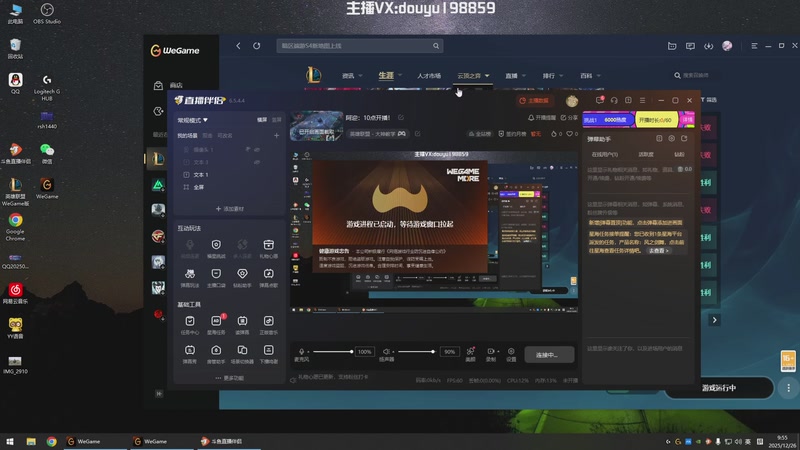Toggle visibility of 摄像头 1 source
The image size is (800, 450).
tap(257, 149)
